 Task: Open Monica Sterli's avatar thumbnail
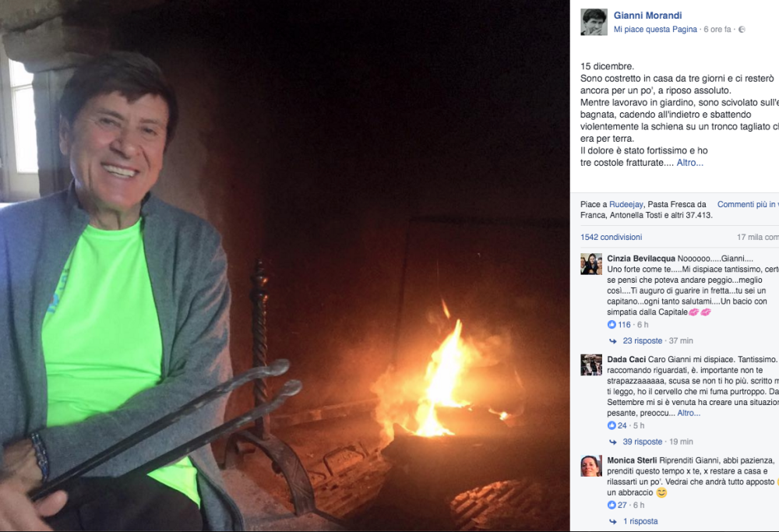591,466
